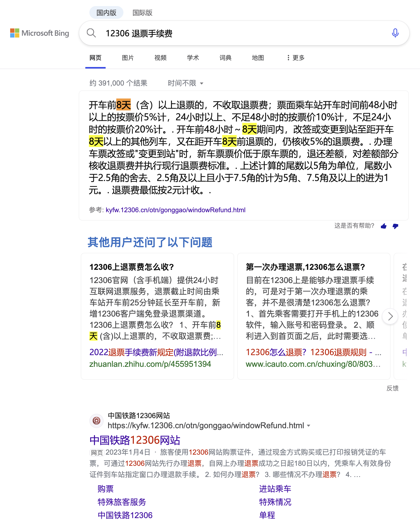Open www.icauto.com.cn/chuxing URL
The width and height of the screenshot is (420, 528).
click(x=313, y=364)
